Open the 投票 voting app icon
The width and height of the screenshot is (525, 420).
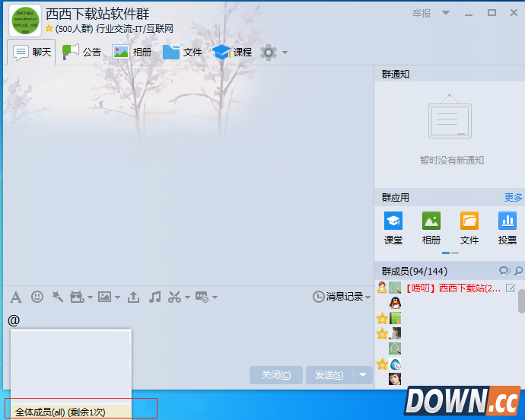pyautogui.click(x=508, y=221)
